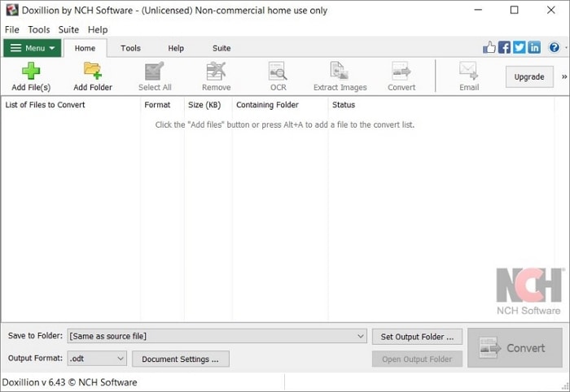
Task: Click the 'Output Format:' label
Action: (35, 358)
